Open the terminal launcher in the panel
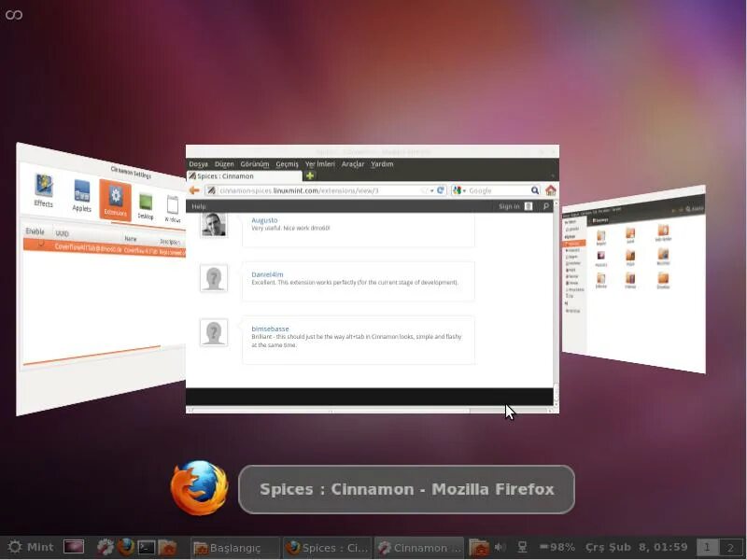This screenshot has height=560, width=747. coord(147,547)
